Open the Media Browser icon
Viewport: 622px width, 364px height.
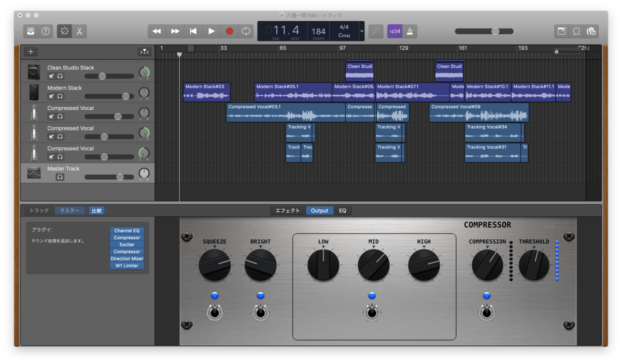[x=591, y=31]
